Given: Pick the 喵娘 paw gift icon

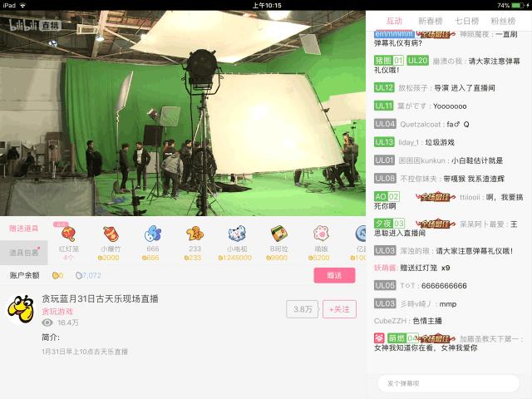Looking at the screenshot, I should pos(321,234).
